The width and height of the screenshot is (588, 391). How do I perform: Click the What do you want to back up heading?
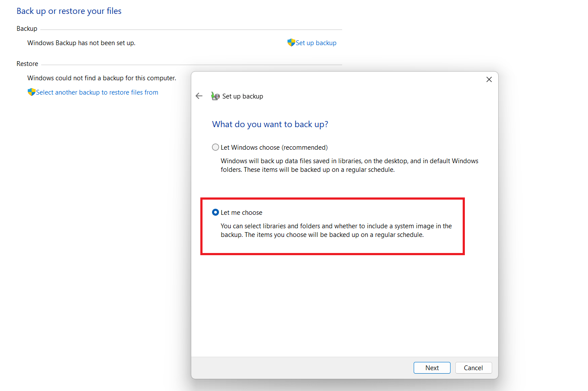click(270, 124)
